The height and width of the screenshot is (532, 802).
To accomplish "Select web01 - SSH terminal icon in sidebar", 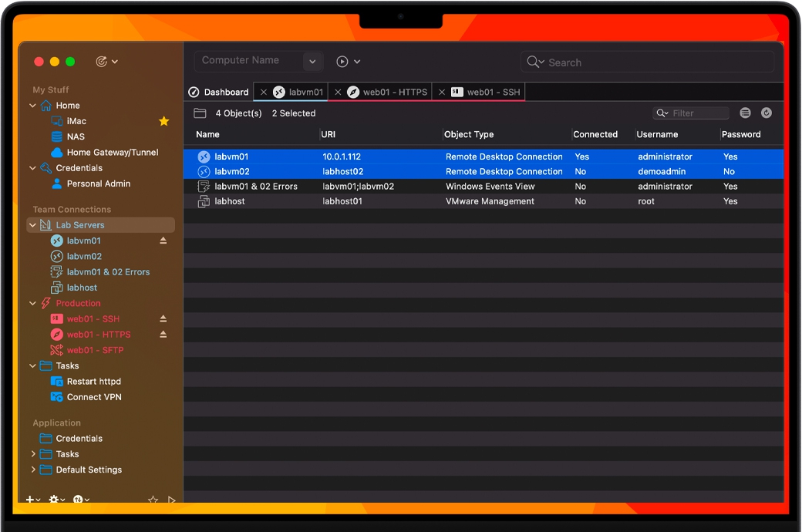I will click(57, 318).
